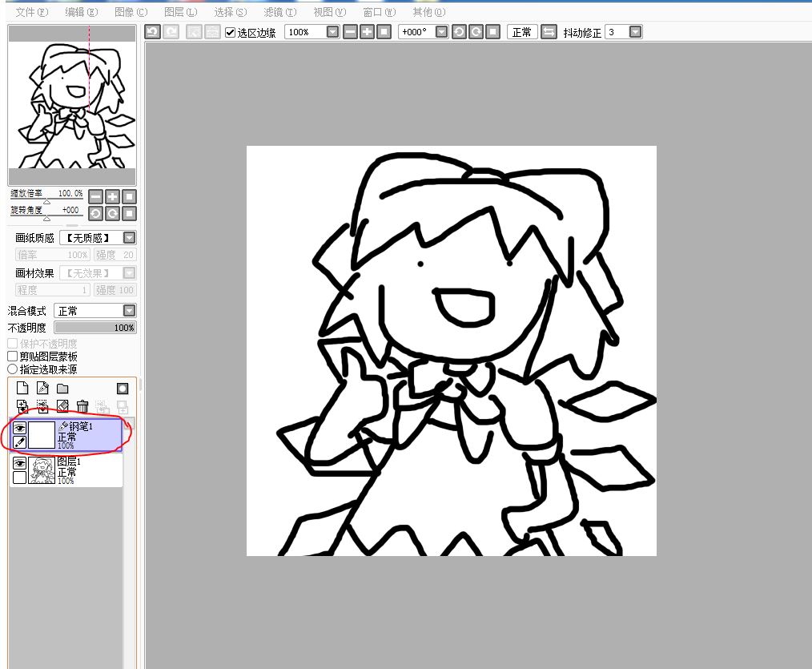
Task: Click the layer mask icon in layer panel
Action: click(x=122, y=389)
